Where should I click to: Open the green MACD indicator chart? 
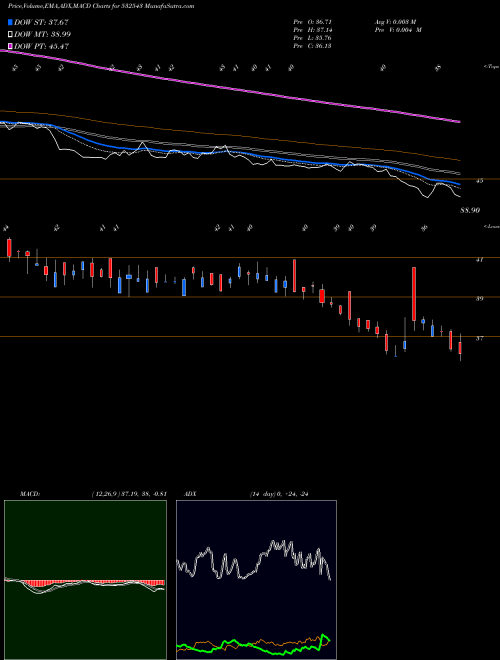click(85, 580)
